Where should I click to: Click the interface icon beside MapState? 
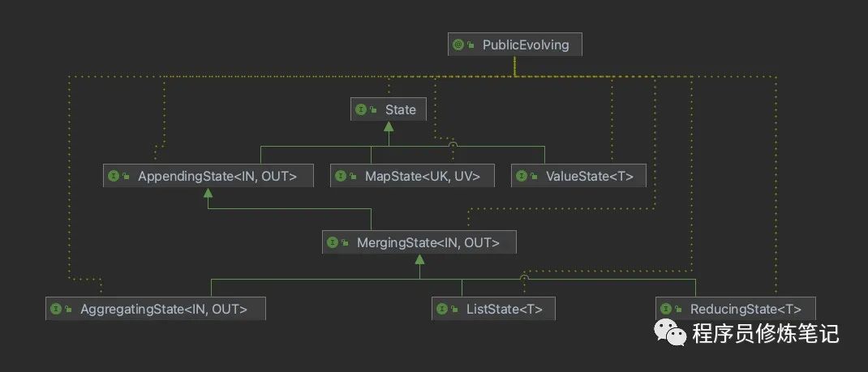tap(341, 175)
